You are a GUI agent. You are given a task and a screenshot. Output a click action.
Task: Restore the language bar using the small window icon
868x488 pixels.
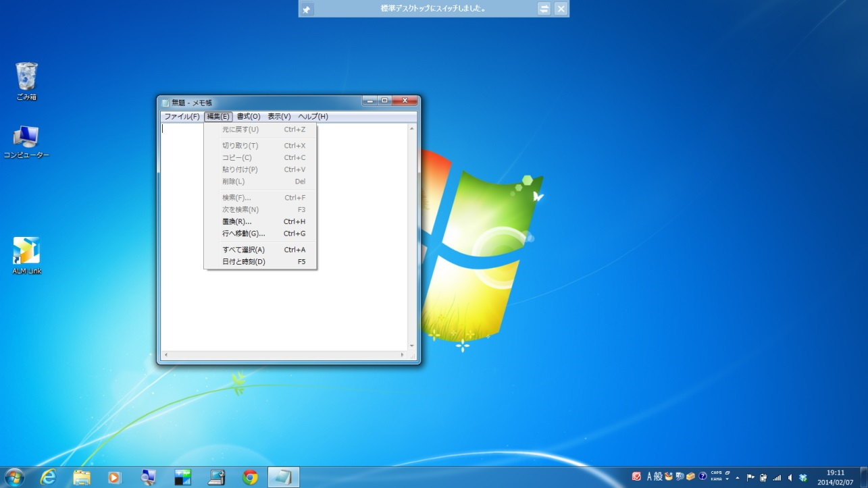pyautogui.click(x=727, y=472)
